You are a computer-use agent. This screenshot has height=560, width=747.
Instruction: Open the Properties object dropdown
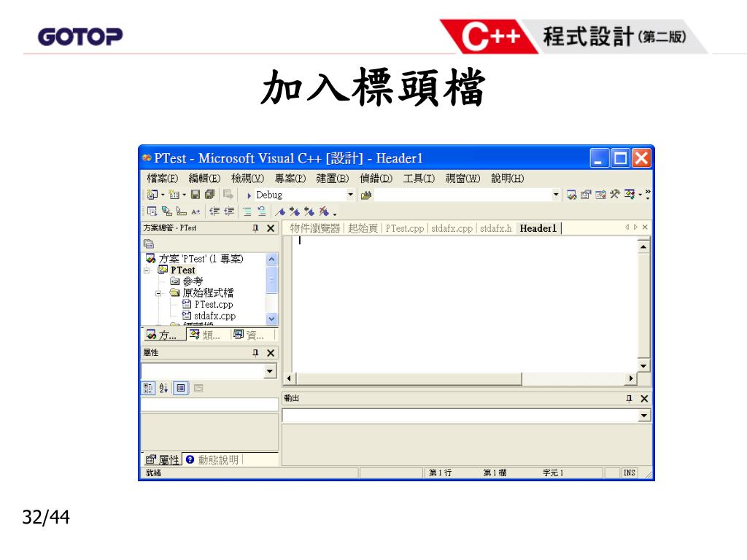(x=270, y=371)
